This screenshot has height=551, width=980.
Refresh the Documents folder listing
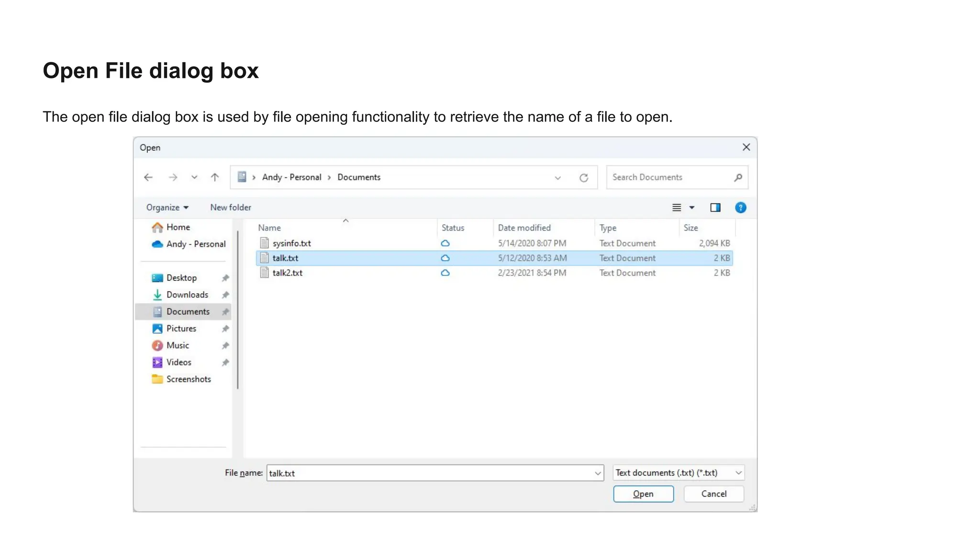(584, 178)
